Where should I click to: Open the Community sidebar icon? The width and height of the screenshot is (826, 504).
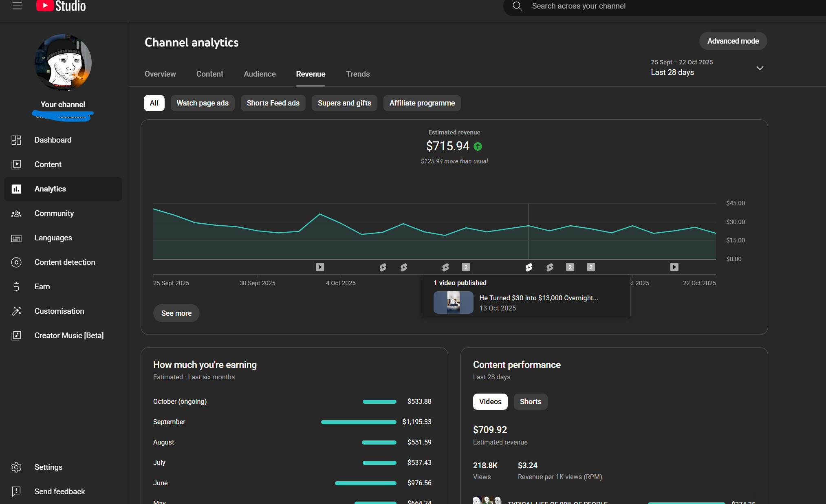click(x=16, y=213)
